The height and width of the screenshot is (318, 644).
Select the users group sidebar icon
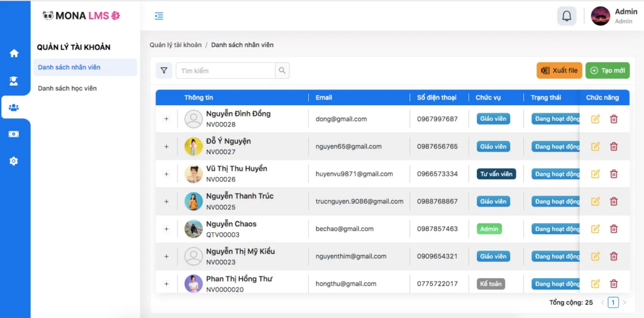14,108
